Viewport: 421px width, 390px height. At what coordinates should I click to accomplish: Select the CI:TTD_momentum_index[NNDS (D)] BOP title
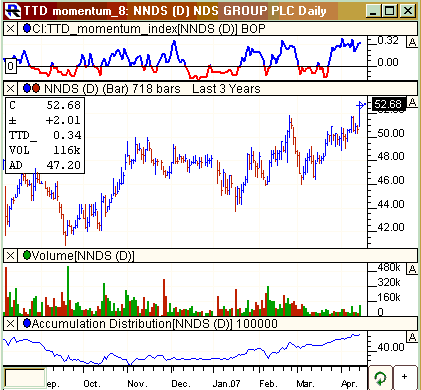click(149, 29)
